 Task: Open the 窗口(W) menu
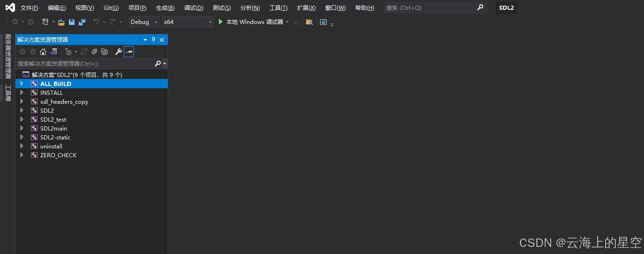335,8
